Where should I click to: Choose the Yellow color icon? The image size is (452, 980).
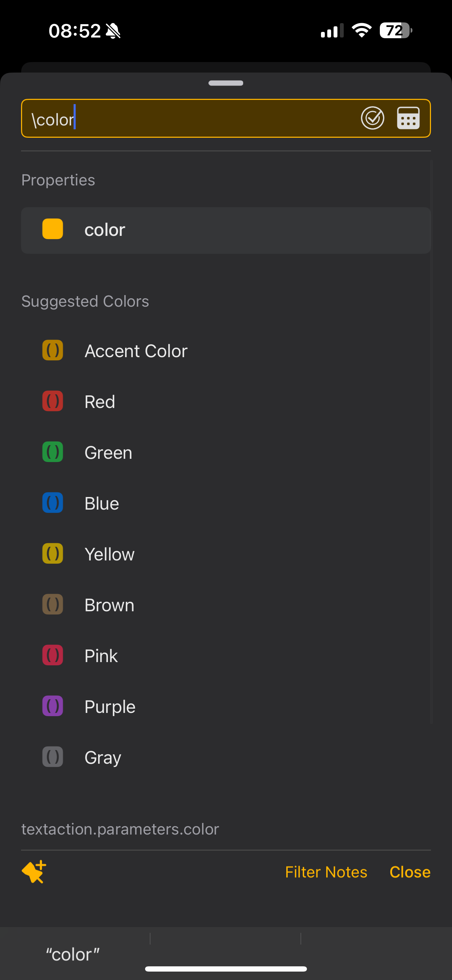click(53, 553)
